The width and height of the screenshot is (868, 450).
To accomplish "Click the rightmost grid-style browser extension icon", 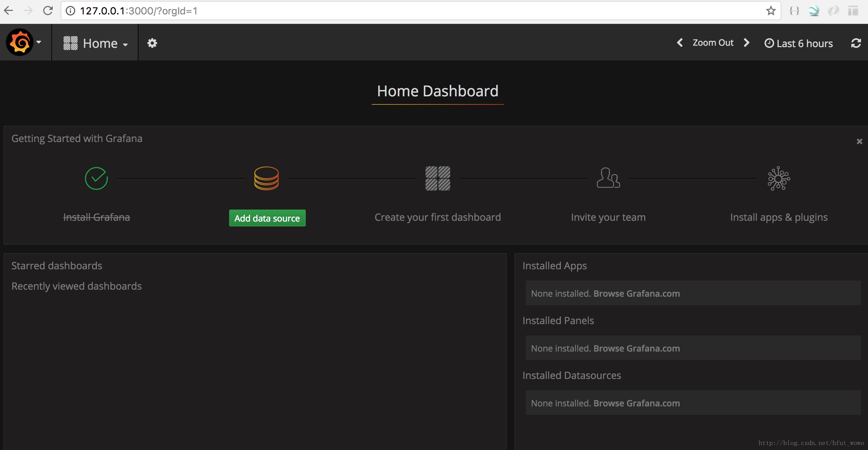I will pyautogui.click(x=853, y=11).
